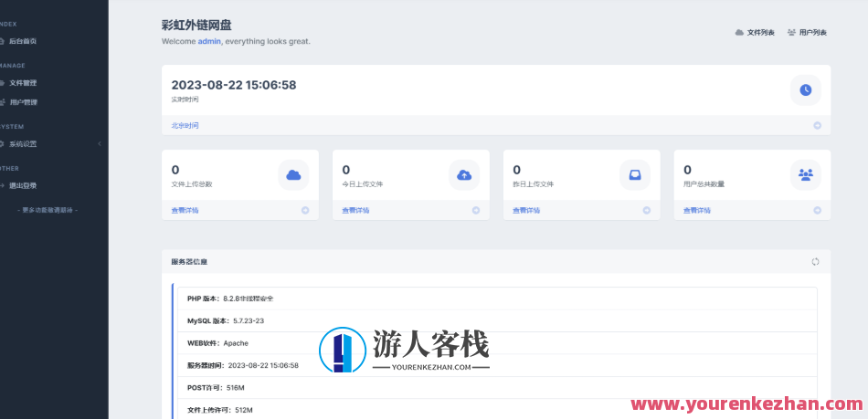Screen dimensions: 868x419
Task: Click the users icon beside 用户列表
Action: [x=791, y=33]
